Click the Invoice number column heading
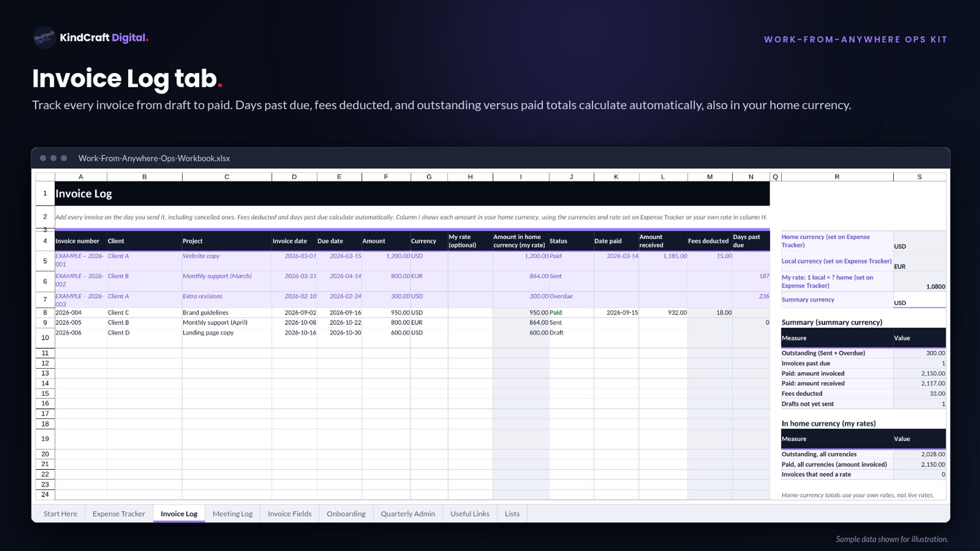 point(81,241)
